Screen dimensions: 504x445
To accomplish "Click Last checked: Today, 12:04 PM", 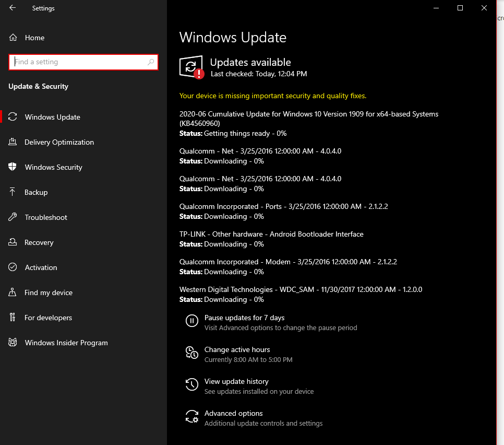I will coord(259,74).
